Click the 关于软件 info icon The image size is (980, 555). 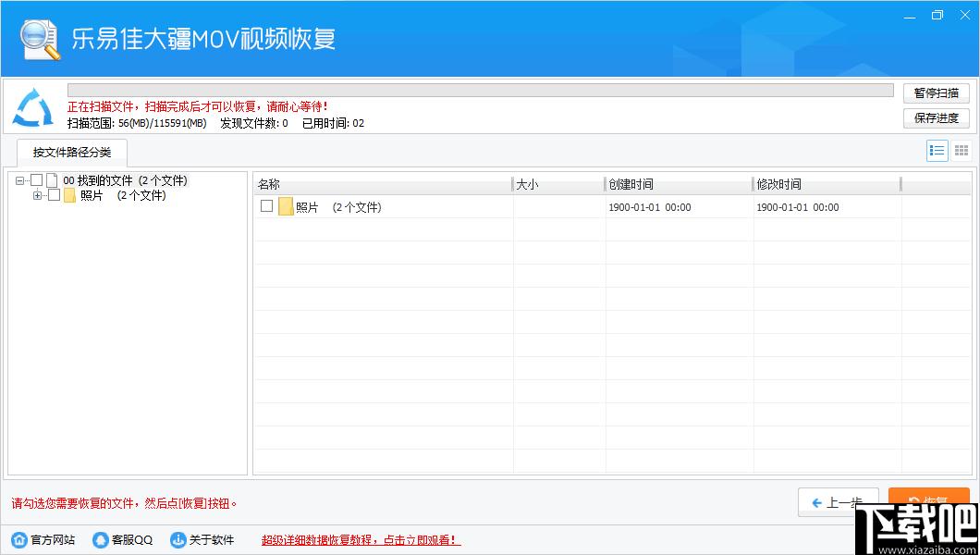(178, 539)
